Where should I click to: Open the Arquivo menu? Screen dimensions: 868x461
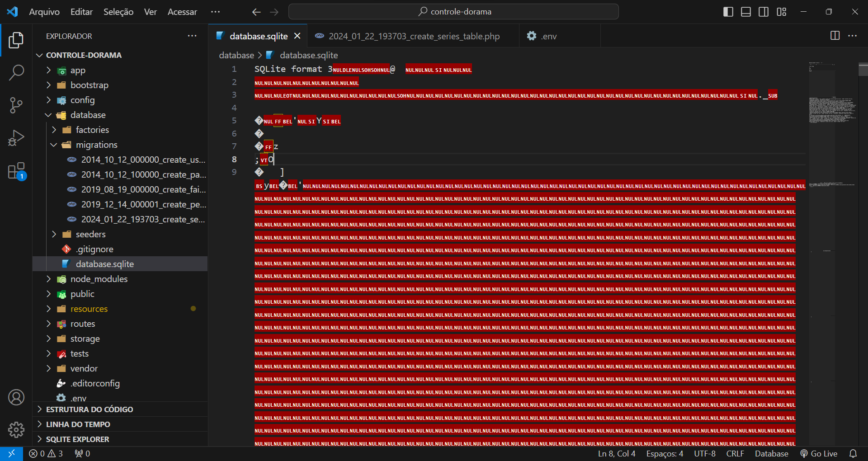coord(44,12)
